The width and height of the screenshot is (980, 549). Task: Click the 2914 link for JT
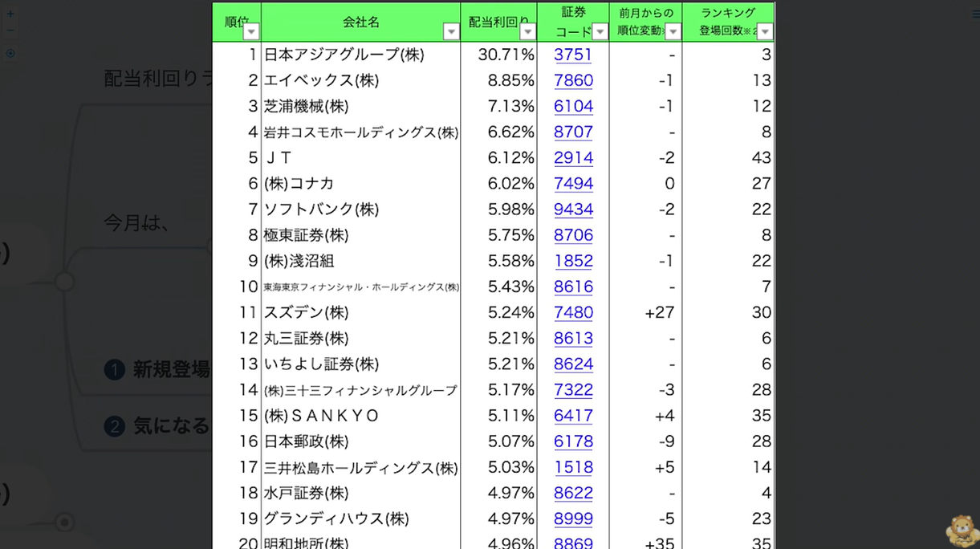(x=573, y=157)
